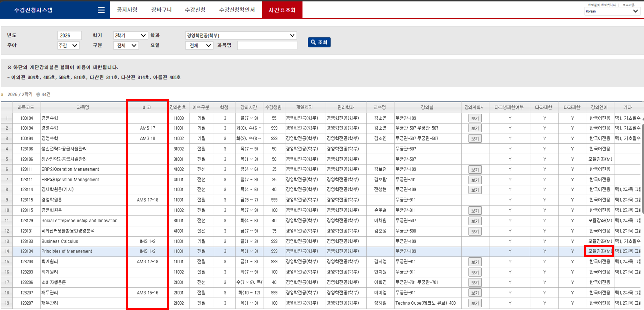Open 보기 for 경영수학 AMS 18 row
644x310 pixels.
pyautogui.click(x=475, y=138)
